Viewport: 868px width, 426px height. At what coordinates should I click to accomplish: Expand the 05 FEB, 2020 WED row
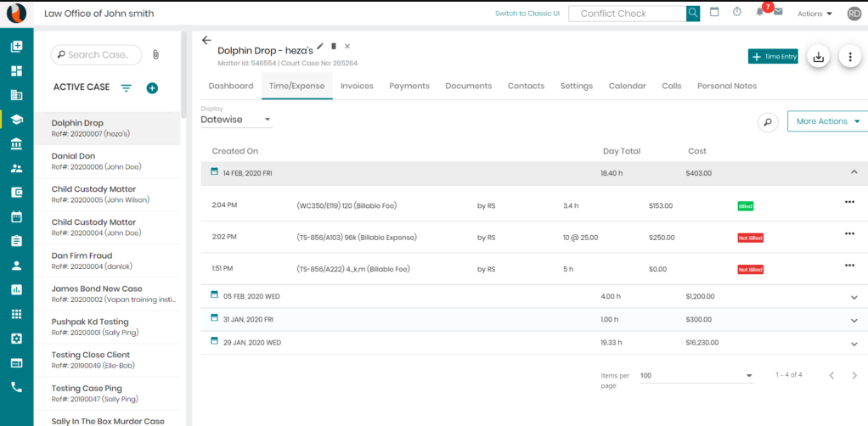[854, 297]
